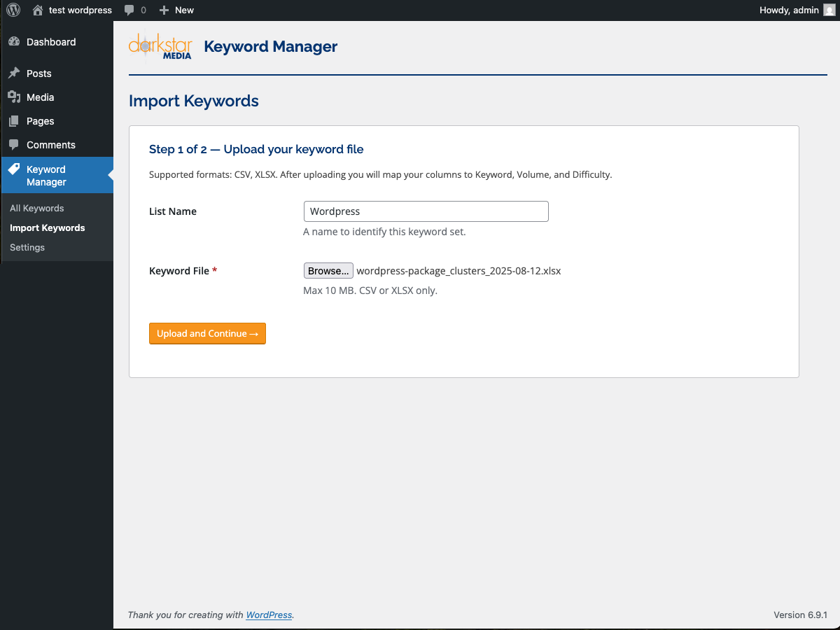The image size is (840, 630).
Task: Open the comments bubble icon in admin bar
Action: (x=130, y=10)
